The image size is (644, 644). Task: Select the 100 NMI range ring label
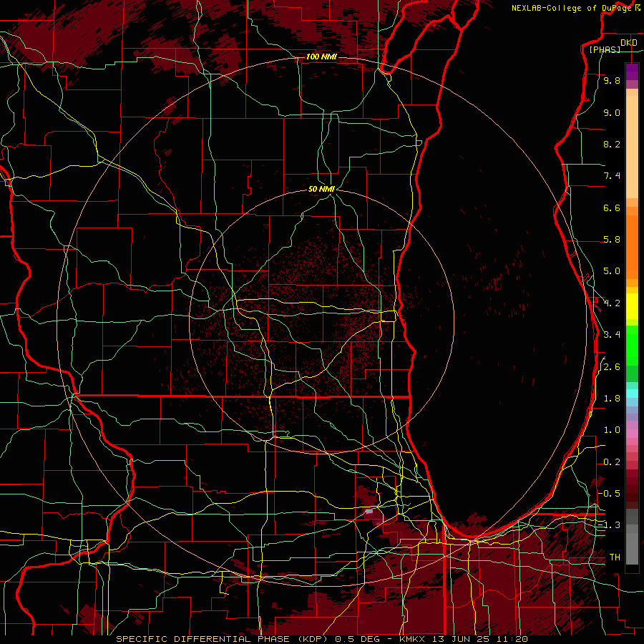point(321,57)
